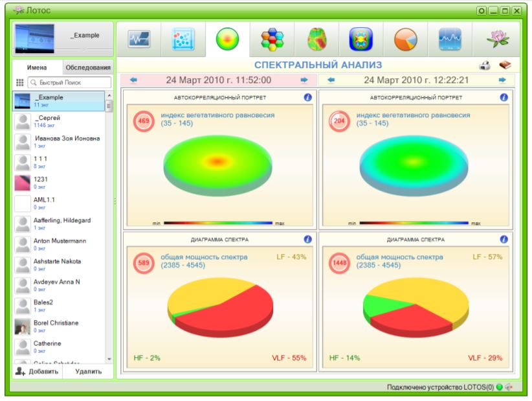Image resolution: width=532 pixels, height=401 pixels.
Task: Go to previous exam in left panel
Action: (133, 80)
